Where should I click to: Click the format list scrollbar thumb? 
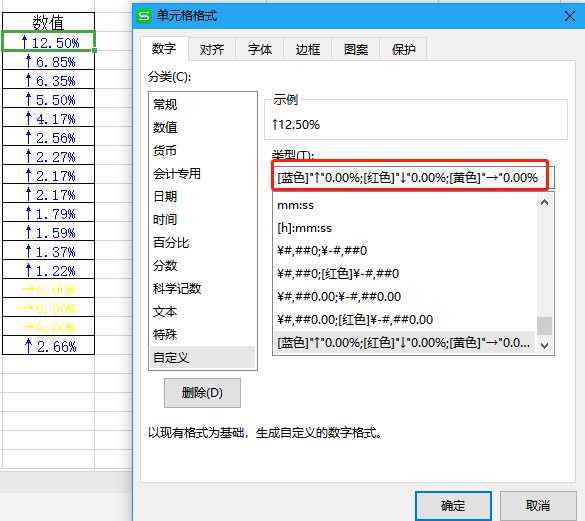pyautogui.click(x=545, y=326)
